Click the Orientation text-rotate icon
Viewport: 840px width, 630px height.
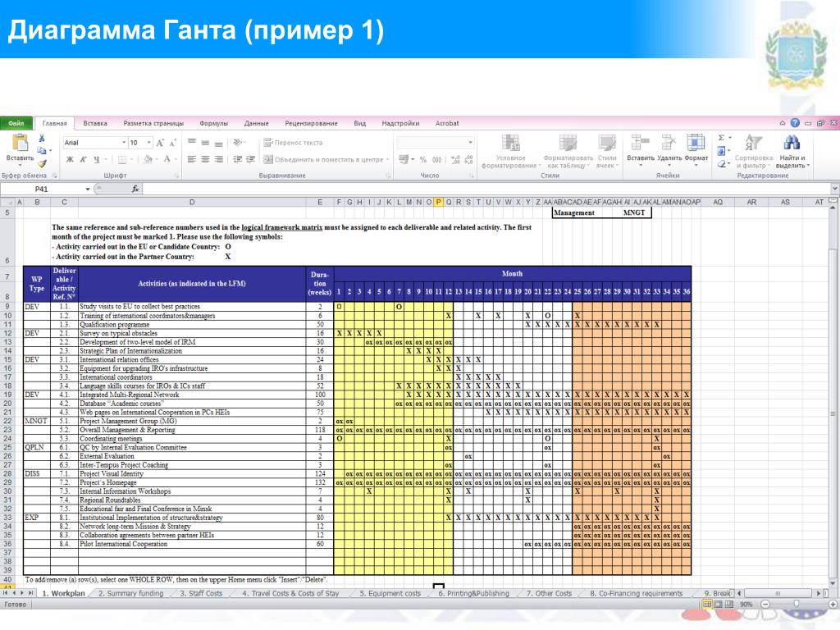pos(238,143)
